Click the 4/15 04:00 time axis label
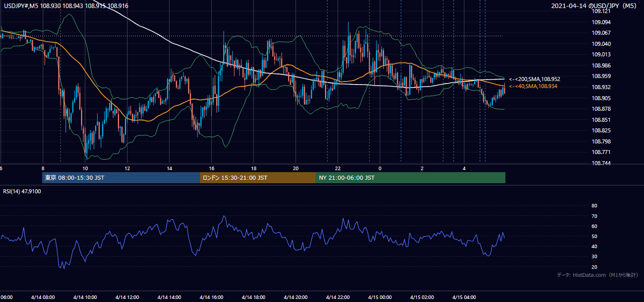This screenshot has width=644, height=302. [464, 297]
